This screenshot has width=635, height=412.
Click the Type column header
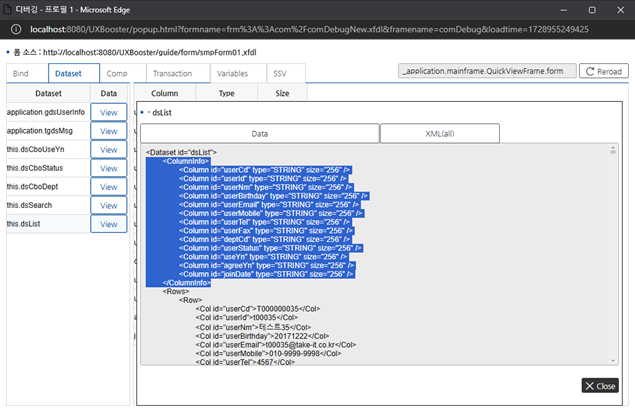(226, 93)
